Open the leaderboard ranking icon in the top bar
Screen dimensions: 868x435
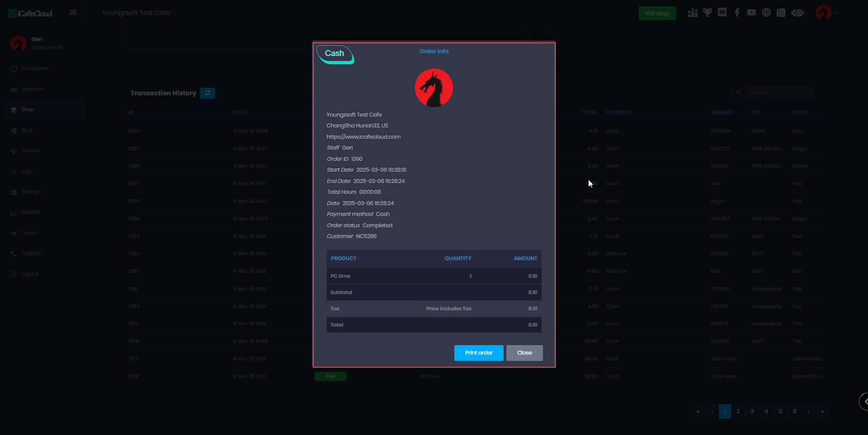pyautogui.click(x=693, y=13)
